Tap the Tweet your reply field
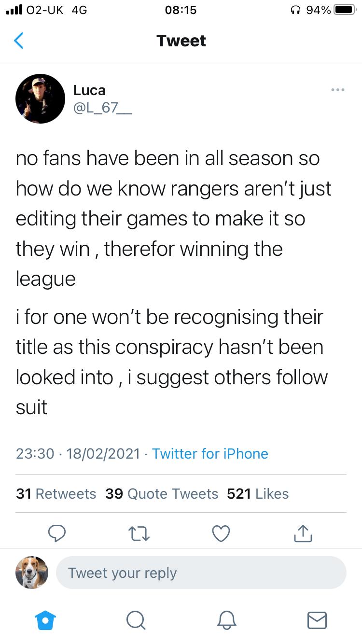Viewport: 362px width, 644px height. 201,573
